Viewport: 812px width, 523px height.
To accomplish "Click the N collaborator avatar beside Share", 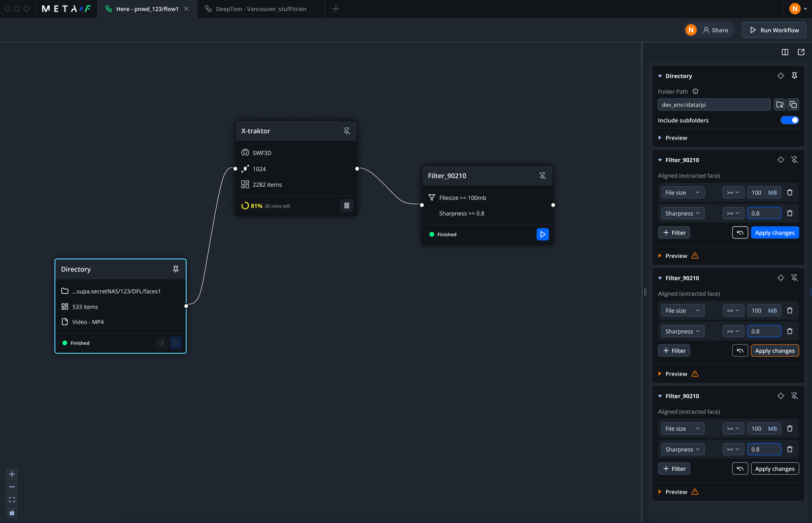I will pyautogui.click(x=691, y=30).
